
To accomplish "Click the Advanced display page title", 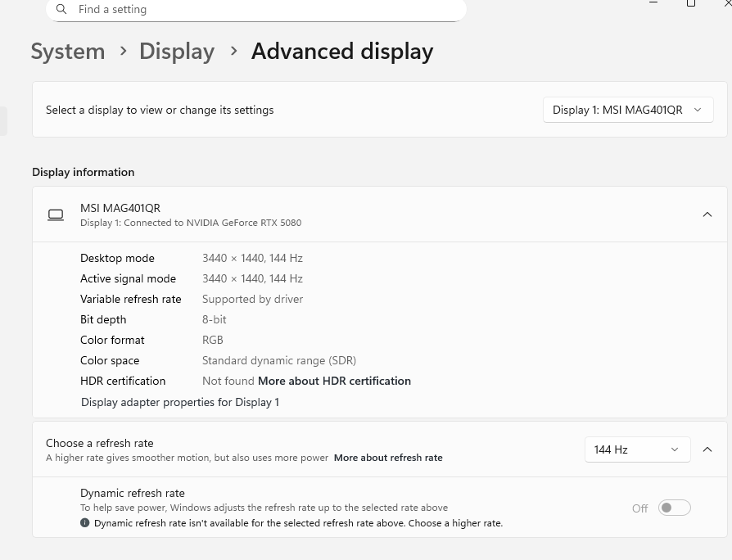I will coord(342,52).
